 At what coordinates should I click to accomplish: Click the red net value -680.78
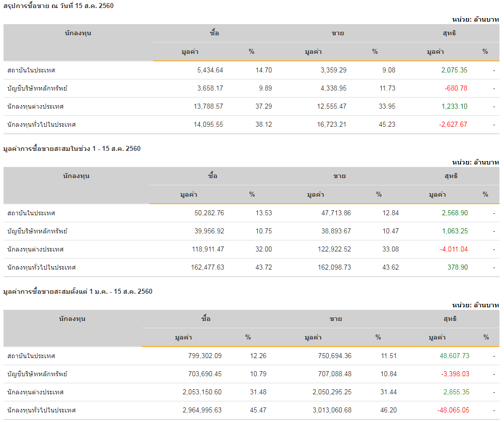tap(456, 88)
